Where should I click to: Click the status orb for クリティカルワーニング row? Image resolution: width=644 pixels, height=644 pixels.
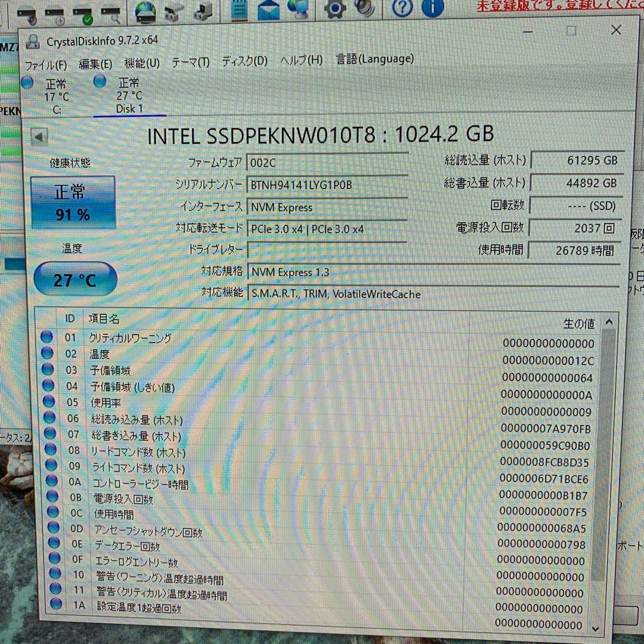point(47,337)
